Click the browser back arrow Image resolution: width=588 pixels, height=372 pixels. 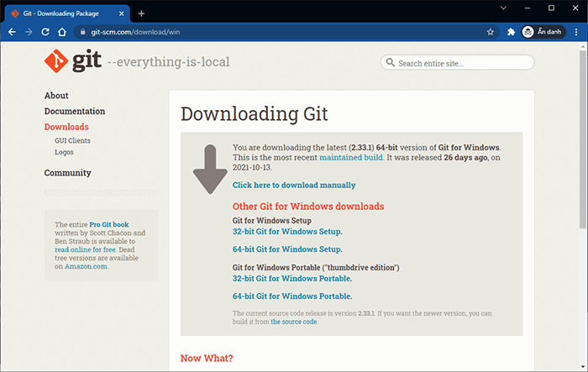[x=12, y=32]
